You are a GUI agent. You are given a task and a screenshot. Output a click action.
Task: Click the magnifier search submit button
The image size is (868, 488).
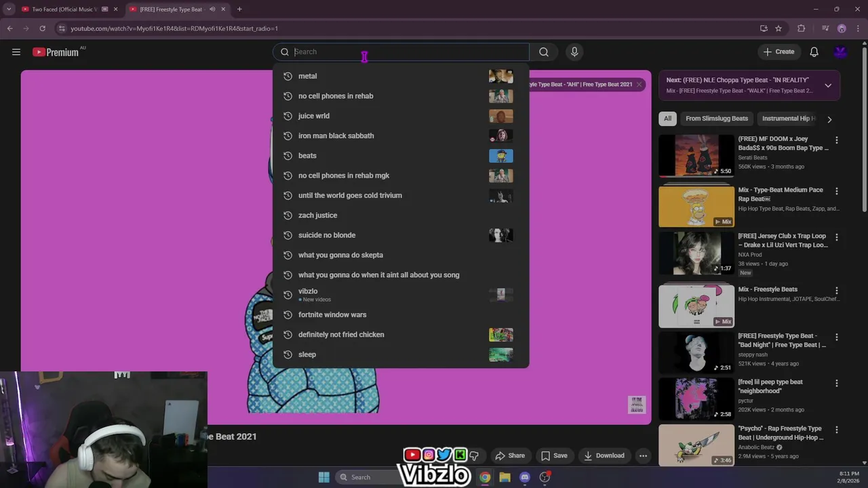click(x=544, y=52)
